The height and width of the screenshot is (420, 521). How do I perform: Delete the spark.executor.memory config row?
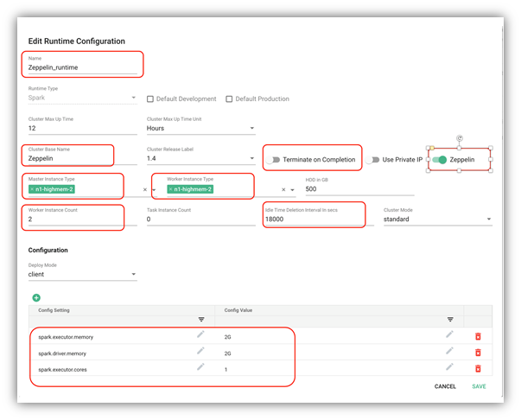point(478,336)
